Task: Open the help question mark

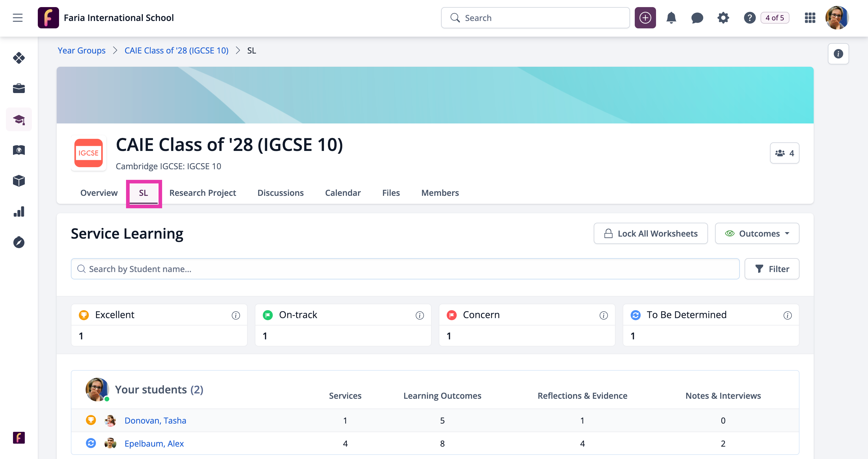Action: 749,18
